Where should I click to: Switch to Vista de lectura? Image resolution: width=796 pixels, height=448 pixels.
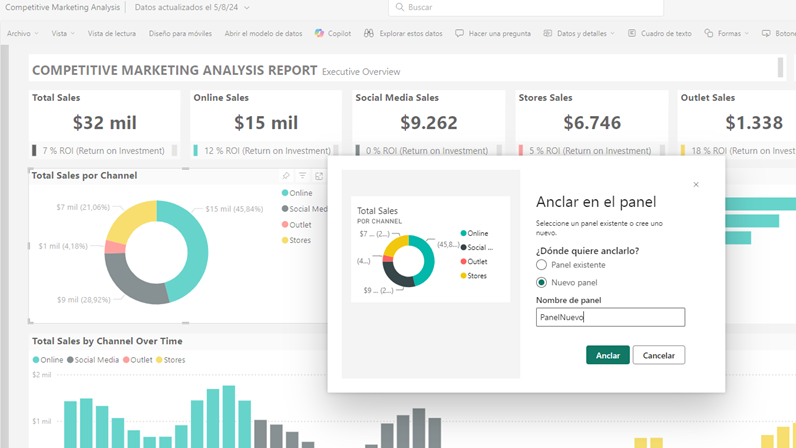point(112,33)
